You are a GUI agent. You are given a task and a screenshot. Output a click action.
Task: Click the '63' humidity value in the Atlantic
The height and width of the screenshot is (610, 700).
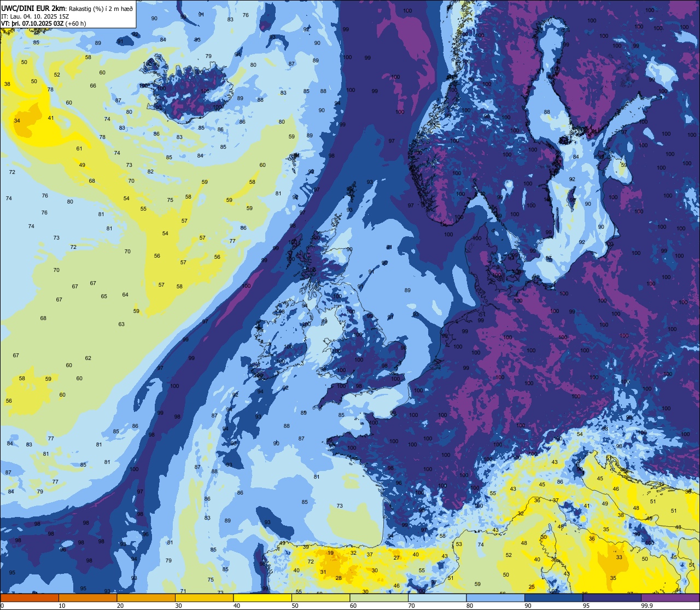pos(121,324)
